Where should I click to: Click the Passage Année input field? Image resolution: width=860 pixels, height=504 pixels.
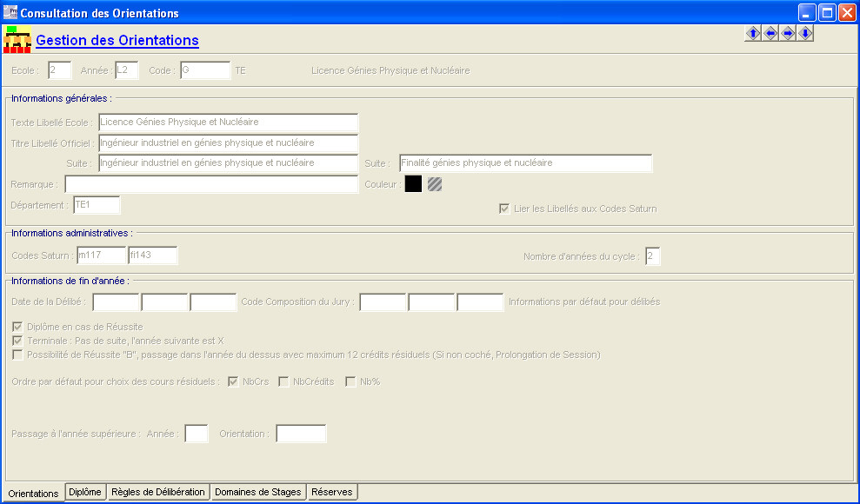pos(197,434)
